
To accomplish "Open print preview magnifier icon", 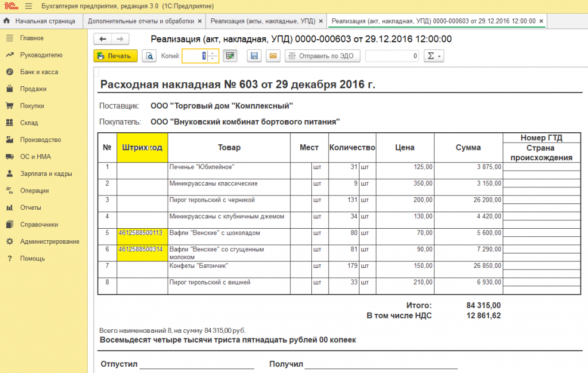I will point(149,56).
